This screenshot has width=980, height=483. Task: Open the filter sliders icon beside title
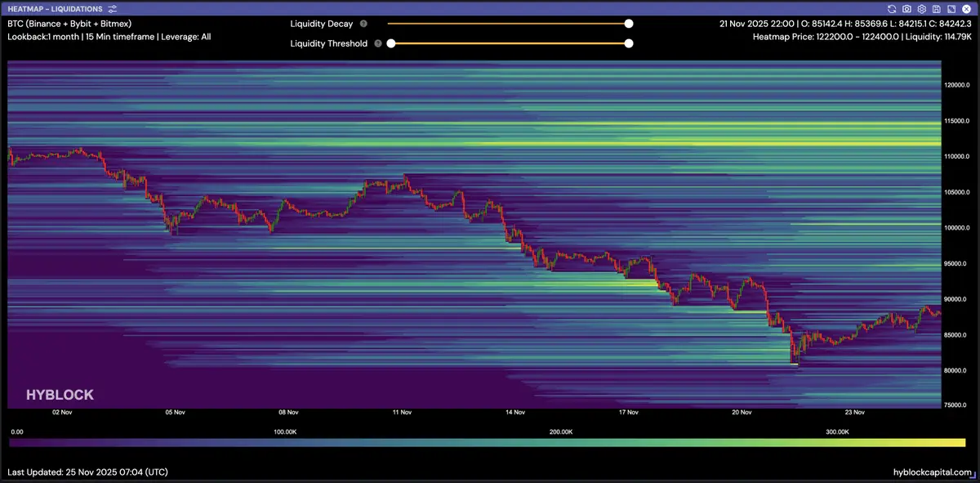(113, 9)
